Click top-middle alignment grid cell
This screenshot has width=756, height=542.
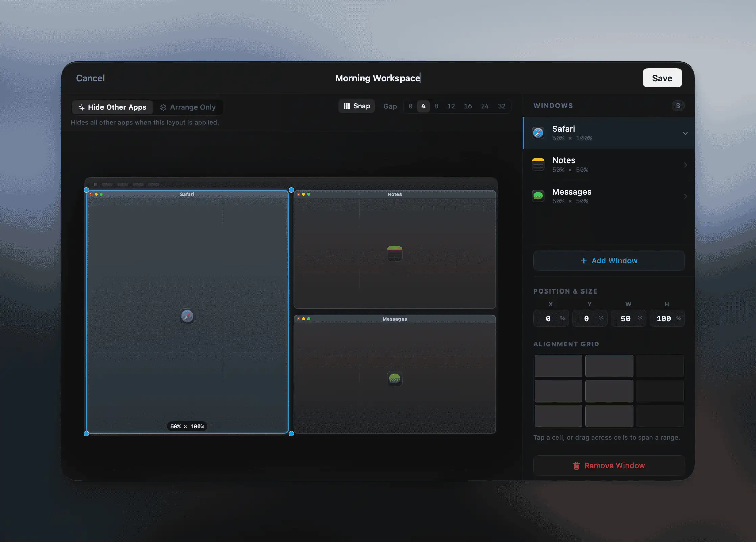tap(609, 366)
